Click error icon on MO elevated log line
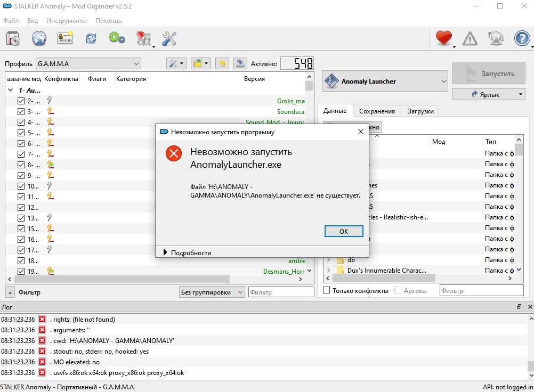Image resolution: width=534 pixels, height=392 pixels. coord(42,362)
